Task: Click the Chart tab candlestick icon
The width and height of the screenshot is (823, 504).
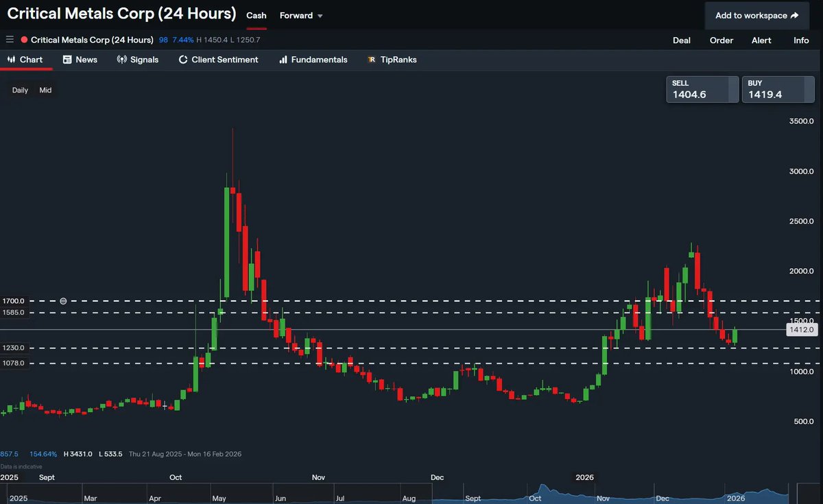Action: [11, 60]
